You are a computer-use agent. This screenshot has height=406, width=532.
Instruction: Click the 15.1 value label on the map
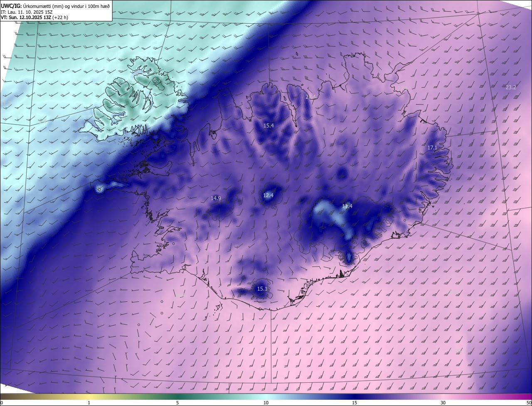[x=262, y=289]
